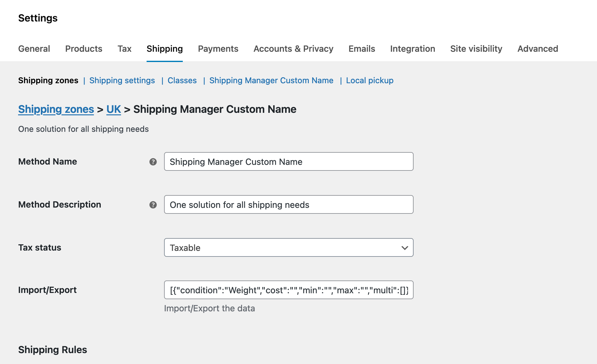597x364 pixels.
Task: Go to Site visibility tab
Action: pyautogui.click(x=476, y=49)
